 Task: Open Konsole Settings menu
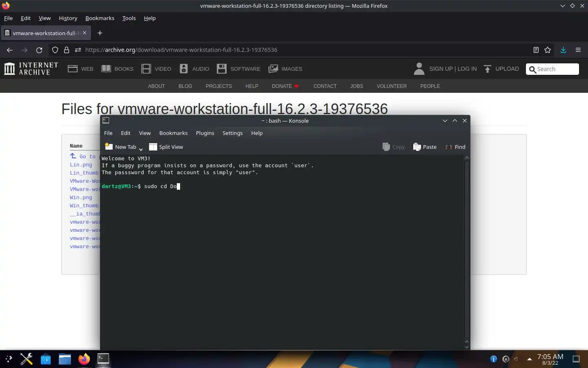pos(232,133)
